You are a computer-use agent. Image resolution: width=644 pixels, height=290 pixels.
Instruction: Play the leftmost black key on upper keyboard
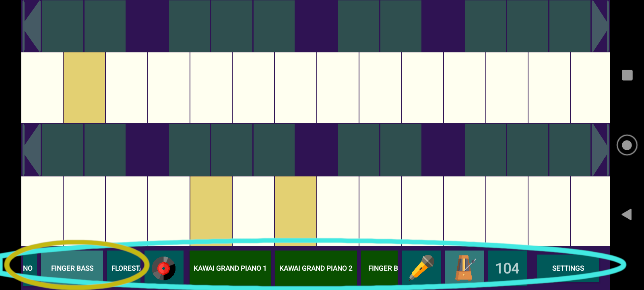[63, 26]
